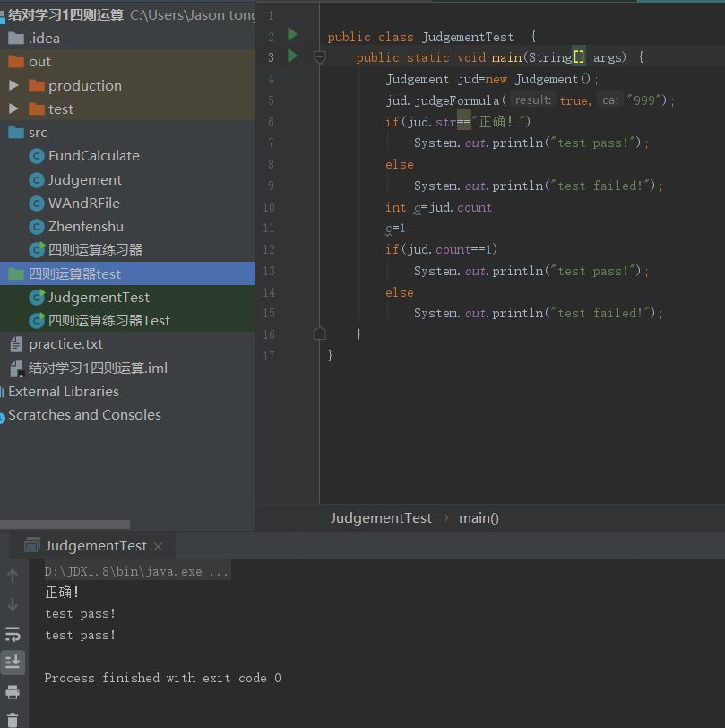Image resolution: width=725 pixels, height=728 pixels.
Task: Open the Zhenfenshu class
Action: 85,227
